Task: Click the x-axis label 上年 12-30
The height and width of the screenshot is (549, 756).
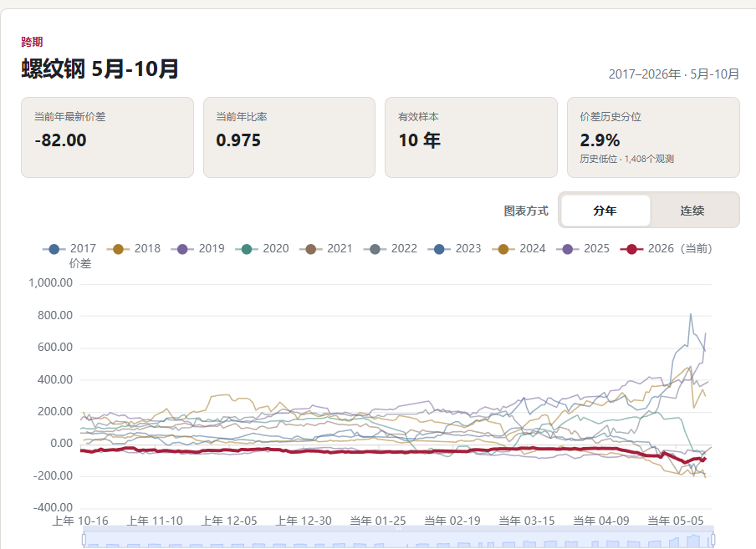Action: point(304,521)
